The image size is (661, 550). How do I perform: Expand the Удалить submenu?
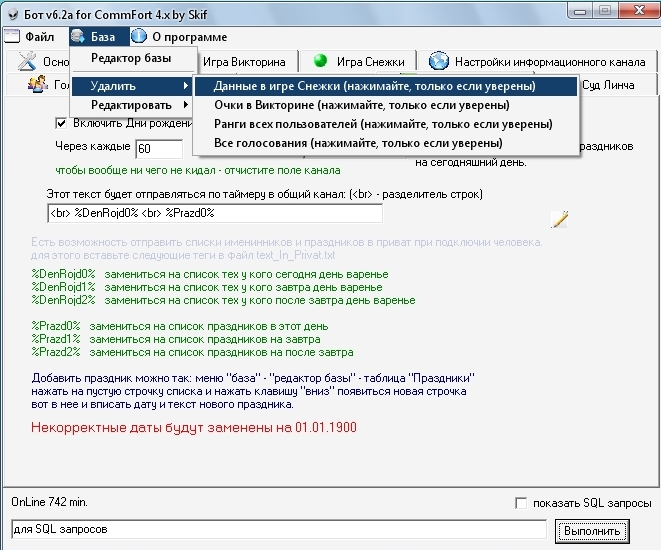click(x=132, y=87)
